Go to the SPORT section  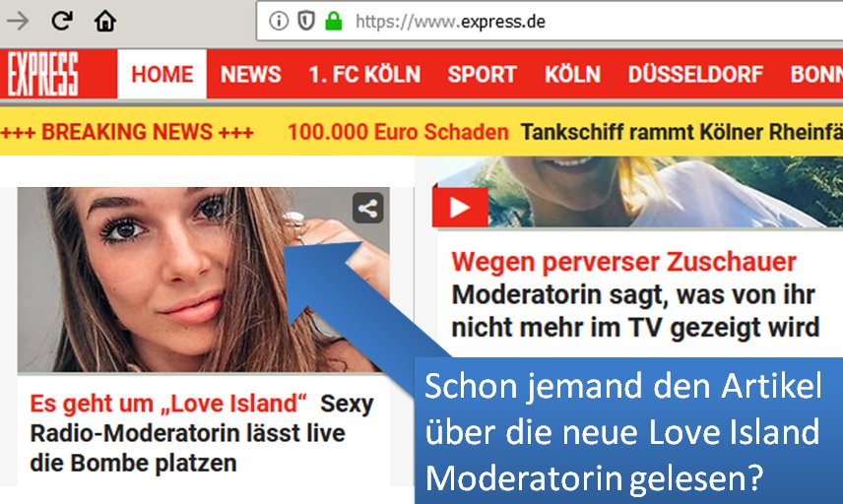[482, 74]
